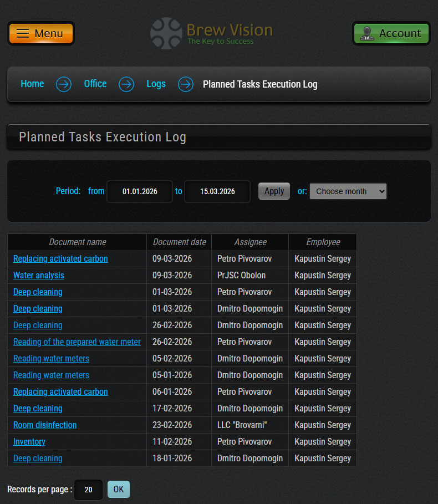Open the Water analysis document
The height and width of the screenshot is (504, 438).
39,276
